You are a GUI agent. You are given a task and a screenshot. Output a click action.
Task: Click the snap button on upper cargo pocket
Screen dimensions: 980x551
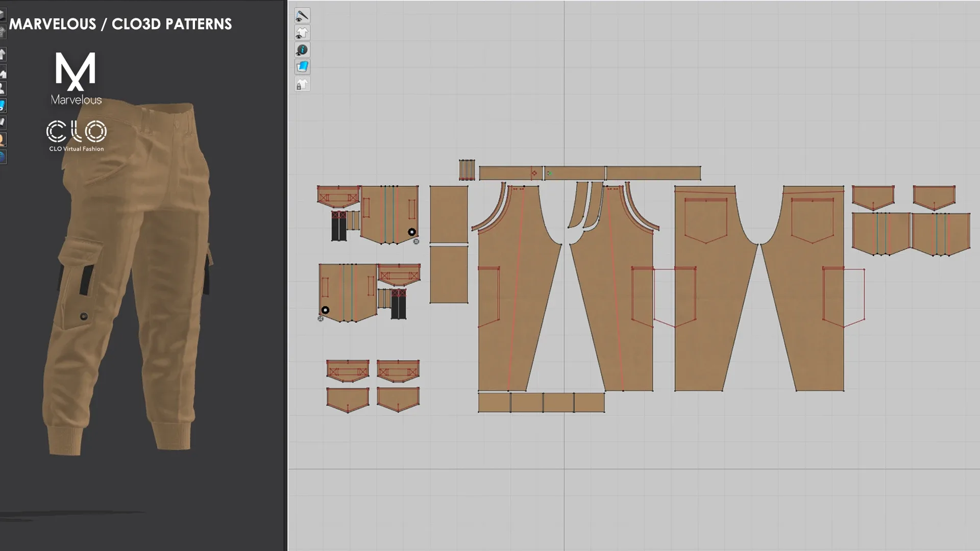[x=412, y=232]
